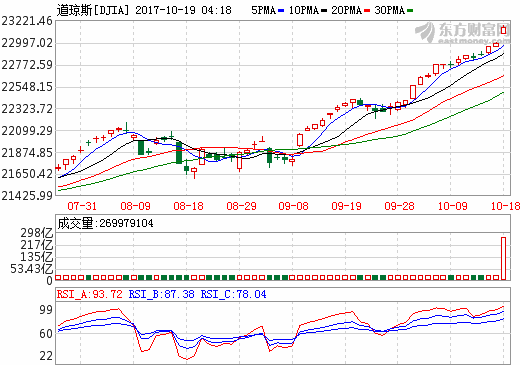Click the 08-09 date label

point(135,206)
